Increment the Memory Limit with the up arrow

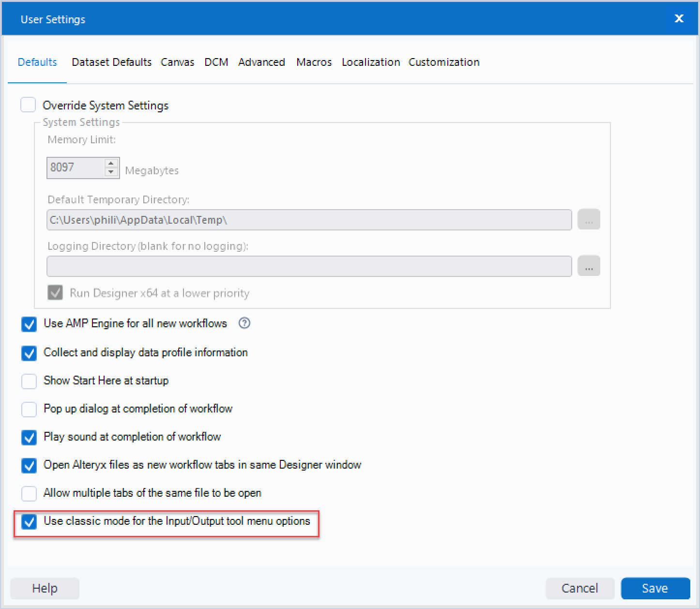tap(111, 164)
